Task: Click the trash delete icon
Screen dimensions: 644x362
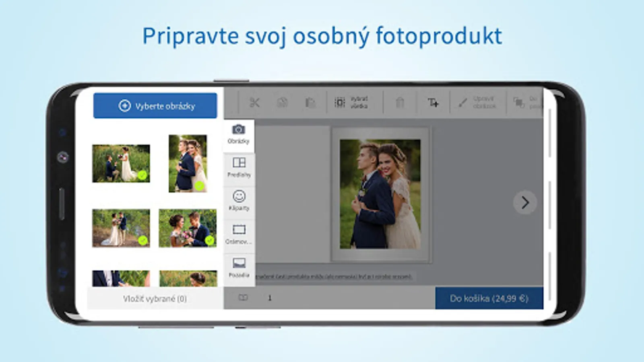Action: 400,103
